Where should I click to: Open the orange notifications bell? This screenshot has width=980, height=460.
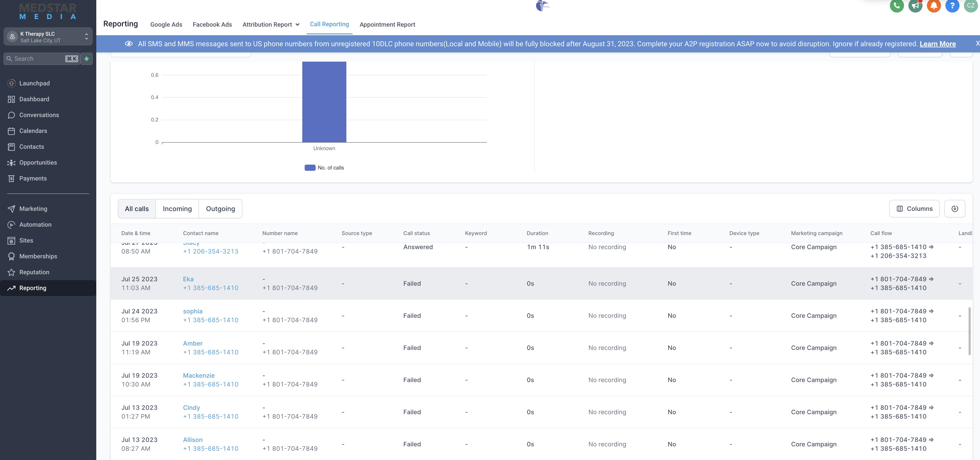(x=934, y=5)
